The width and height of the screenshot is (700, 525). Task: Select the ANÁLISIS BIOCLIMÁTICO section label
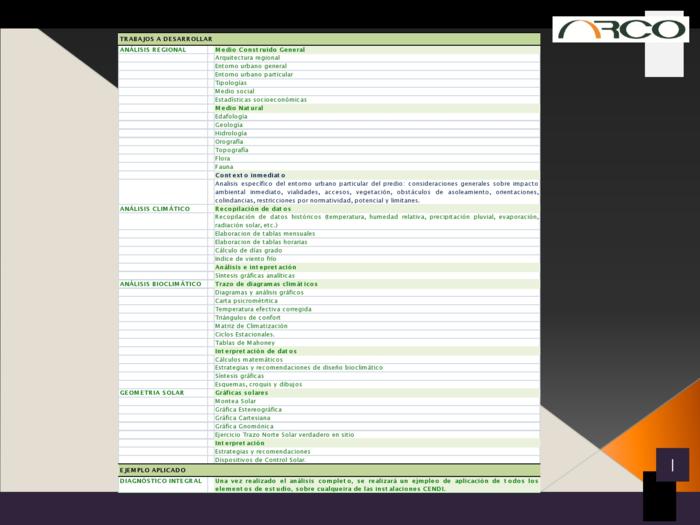pos(161,284)
